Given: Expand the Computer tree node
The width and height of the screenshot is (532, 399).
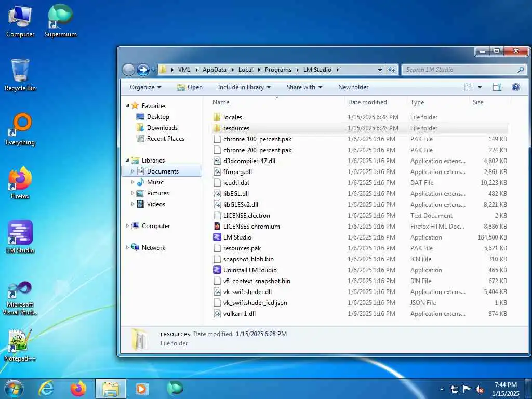Looking at the screenshot, I should [x=127, y=225].
